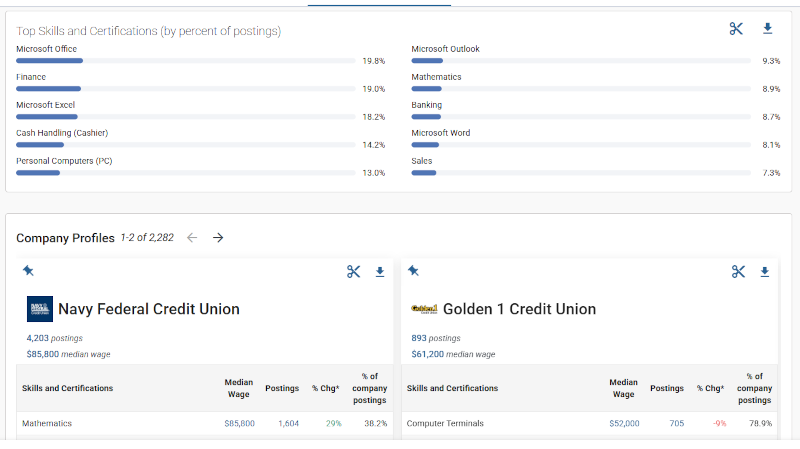Click 705 postings in Computer Terminals row

677,423
